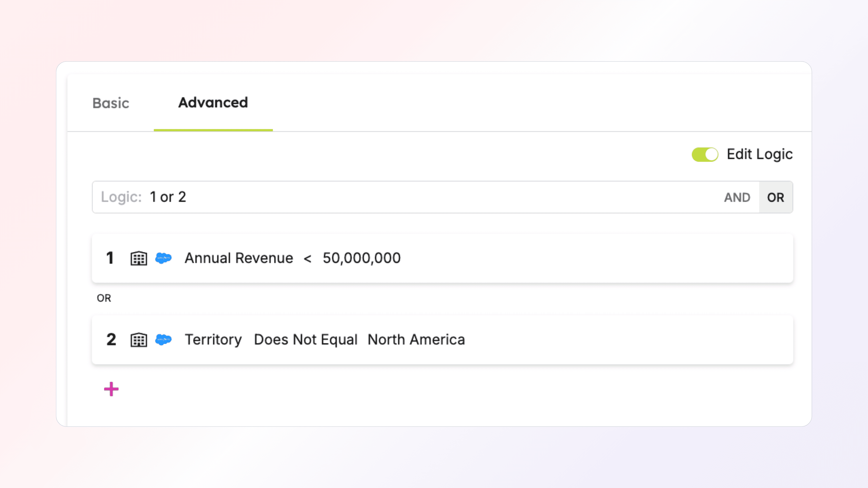Open the Does Not Equal operator dropdown
Image resolution: width=868 pixels, height=488 pixels.
[305, 340]
